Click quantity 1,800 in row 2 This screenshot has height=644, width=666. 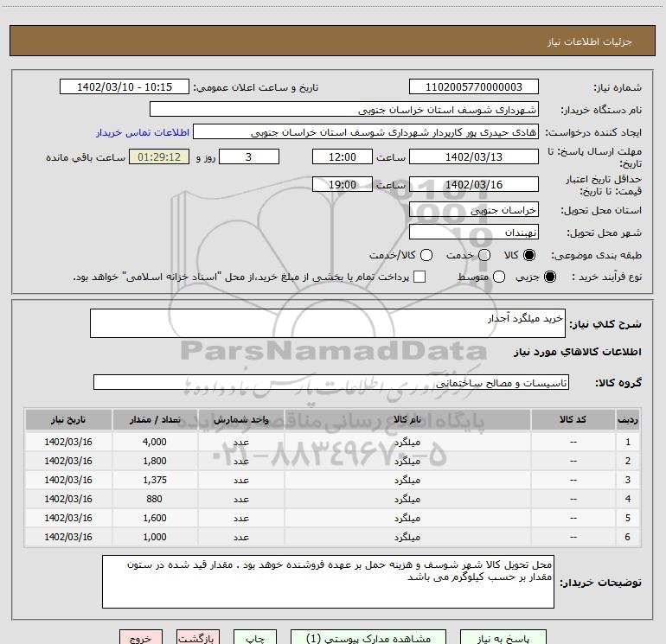click(155, 461)
